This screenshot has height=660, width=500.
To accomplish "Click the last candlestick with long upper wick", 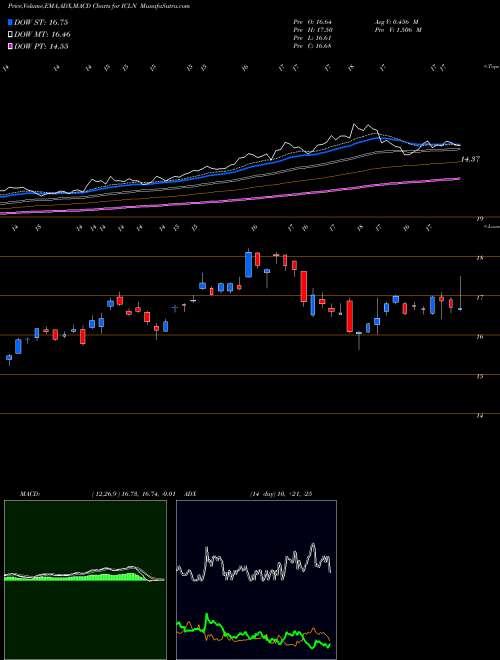I will (x=460, y=295).
